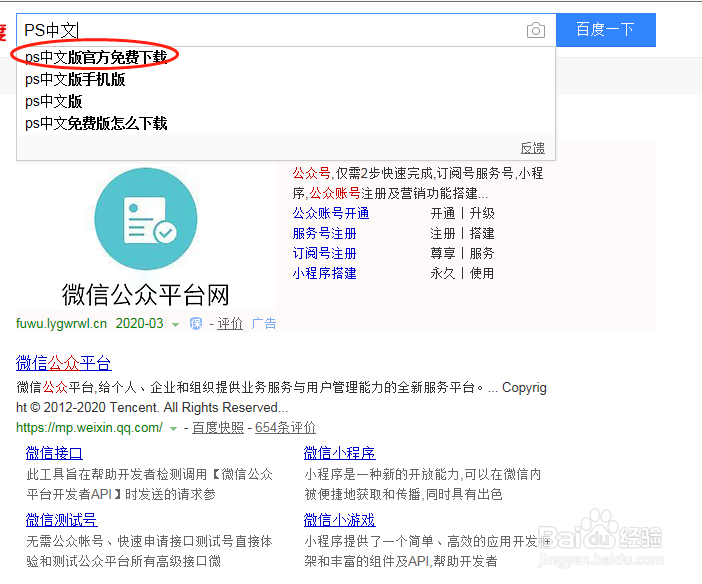Viewport: 702px width, 584px height.
Task: Open 微信接口 sub-link
Action: [x=54, y=453]
